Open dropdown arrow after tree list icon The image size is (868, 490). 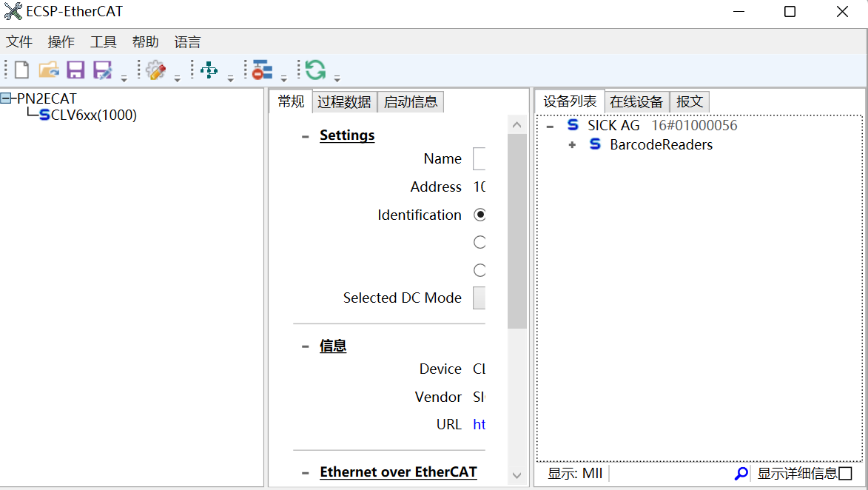click(x=283, y=78)
